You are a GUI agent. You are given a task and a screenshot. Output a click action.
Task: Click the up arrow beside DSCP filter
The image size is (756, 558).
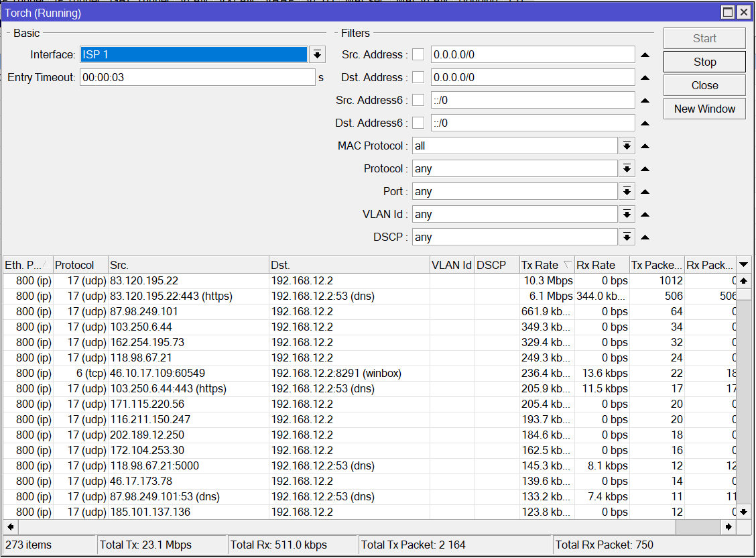[645, 237]
